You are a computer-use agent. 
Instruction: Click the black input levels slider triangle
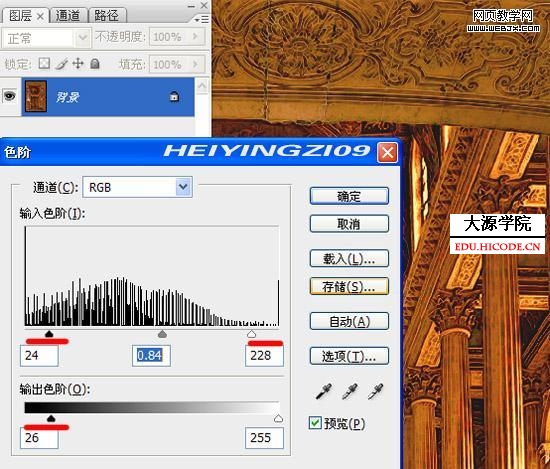(49, 334)
